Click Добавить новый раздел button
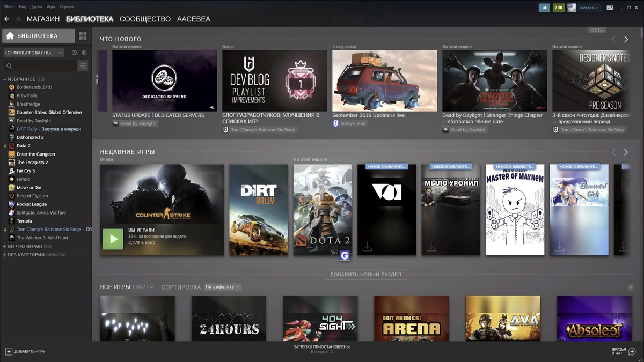 tap(365, 274)
